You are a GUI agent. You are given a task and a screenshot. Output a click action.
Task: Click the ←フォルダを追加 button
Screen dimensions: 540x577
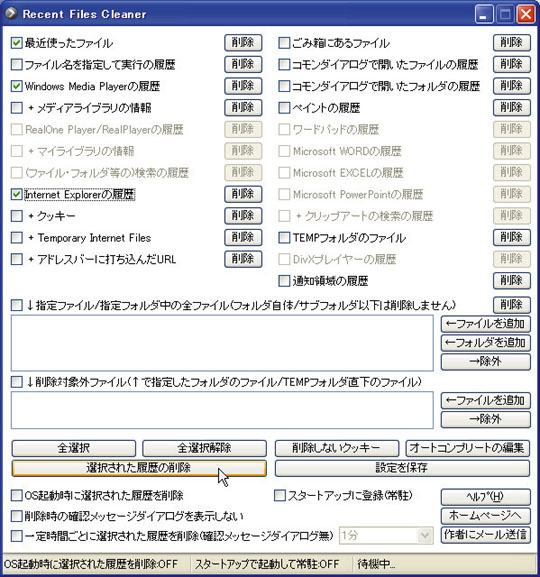pyautogui.click(x=486, y=343)
